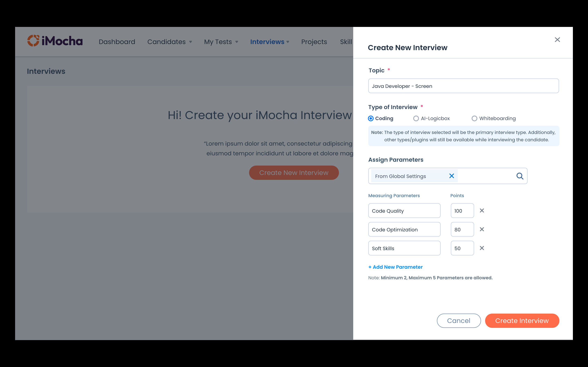Click the search magnifier in Assign Parameters
The image size is (588, 367).
(x=519, y=176)
